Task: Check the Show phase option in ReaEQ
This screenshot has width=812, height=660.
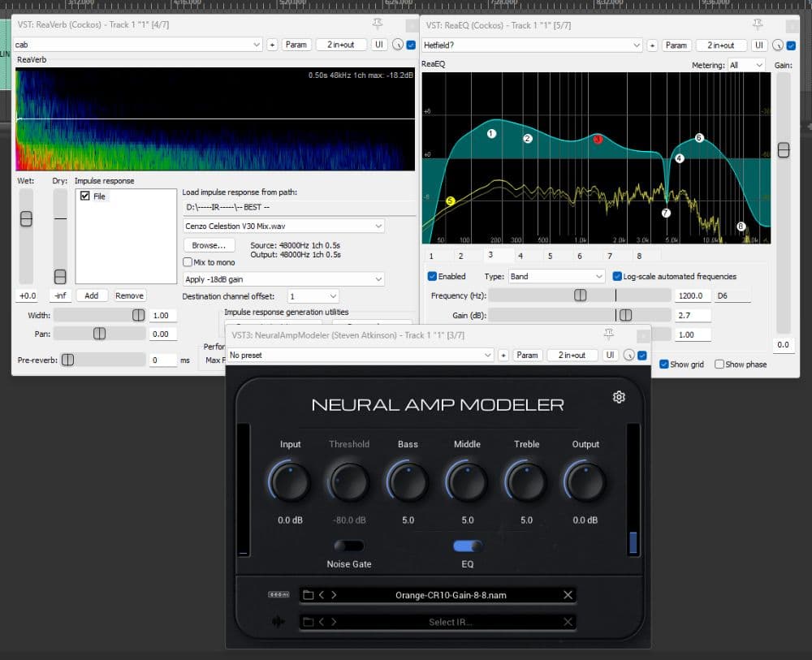Action: click(x=719, y=365)
